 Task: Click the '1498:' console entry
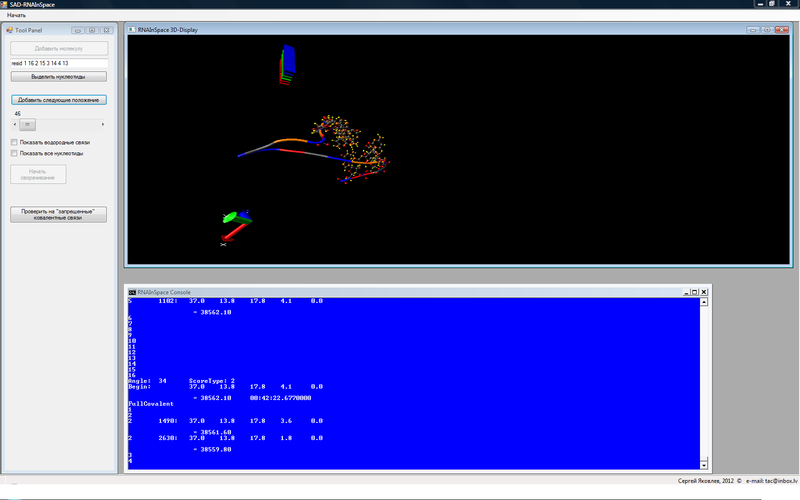pyautogui.click(x=168, y=421)
